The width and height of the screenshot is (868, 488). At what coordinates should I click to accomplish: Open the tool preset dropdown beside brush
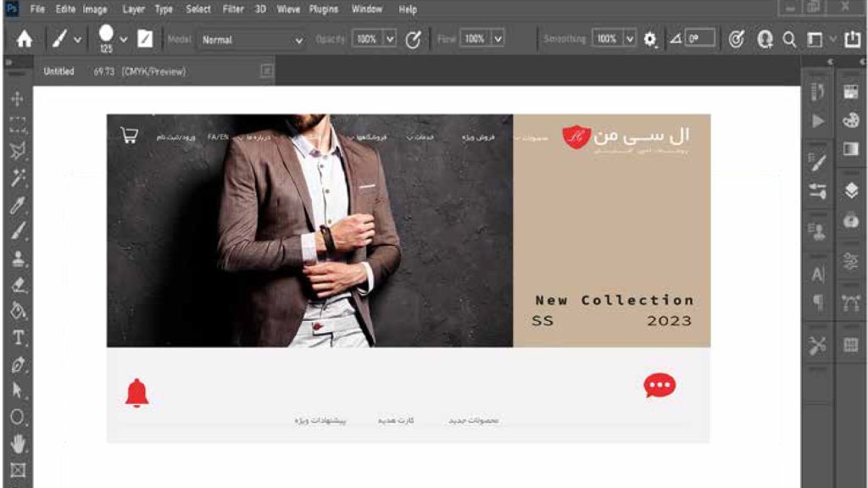point(77,39)
